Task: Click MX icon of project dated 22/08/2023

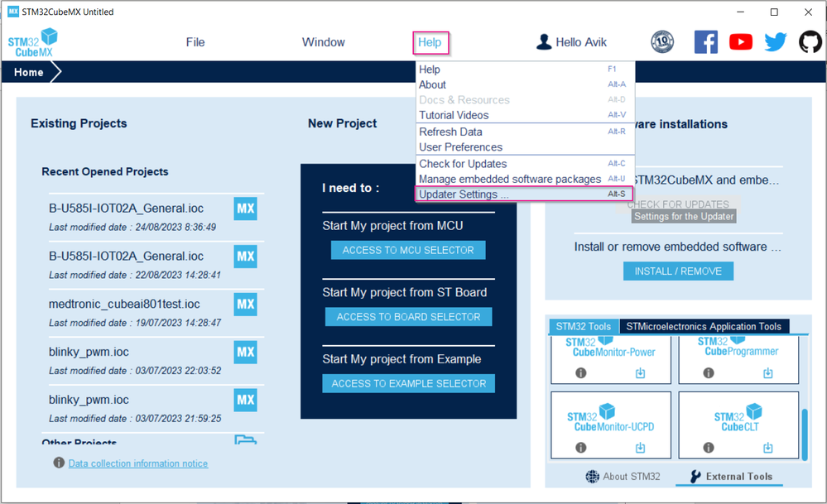Action: point(245,257)
